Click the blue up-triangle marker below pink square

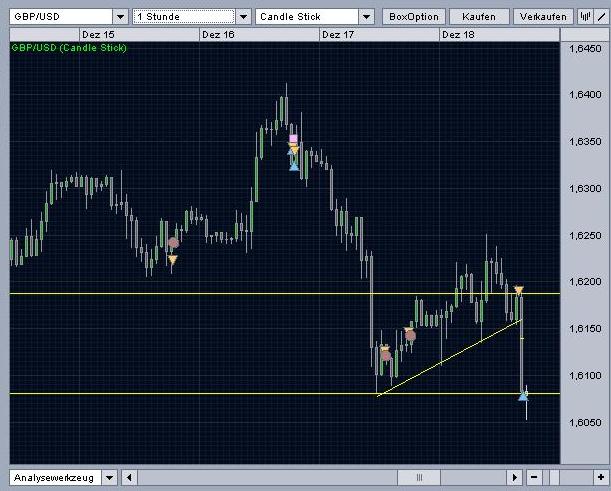[294, 166]
